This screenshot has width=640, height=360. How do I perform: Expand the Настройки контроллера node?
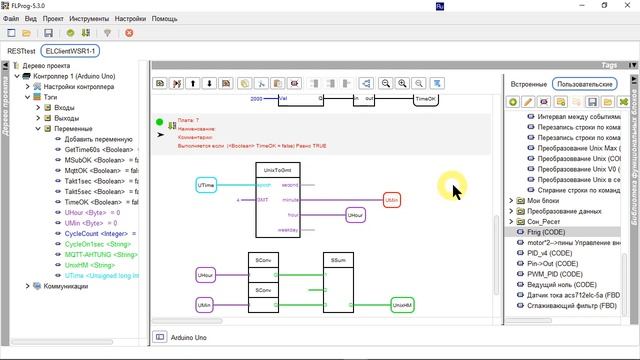click(28, 87)
